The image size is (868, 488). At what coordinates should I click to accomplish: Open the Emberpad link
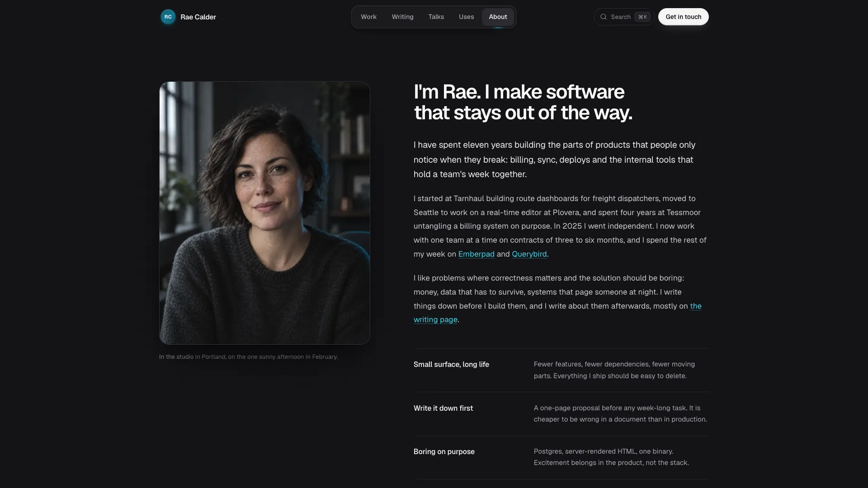(476, 254)
